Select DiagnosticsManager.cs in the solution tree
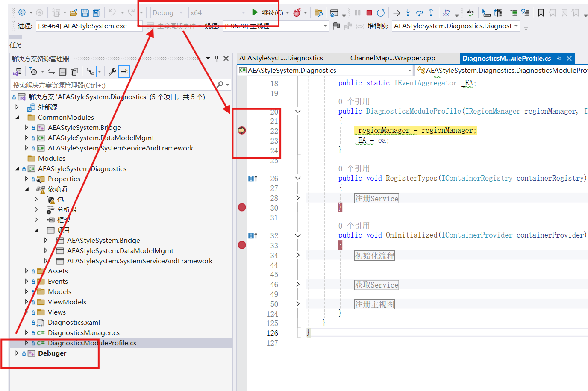The width and height of the screenshot is (588, 391). tap(83, 333)
